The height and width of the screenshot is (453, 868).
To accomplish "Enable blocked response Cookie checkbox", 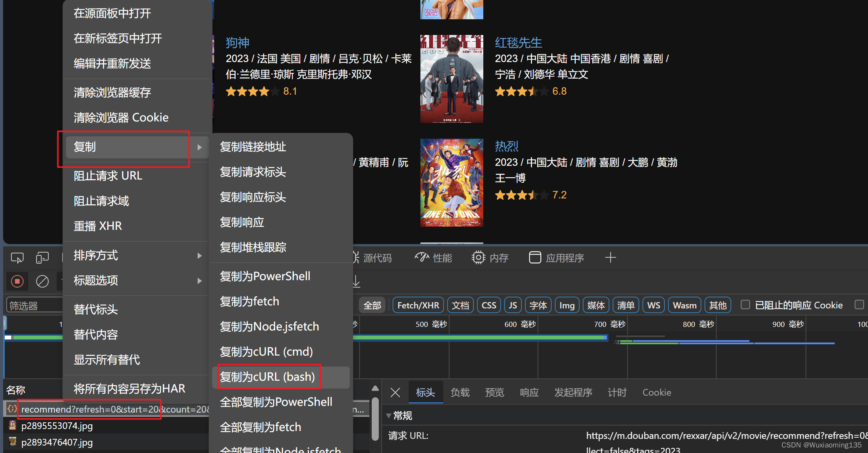I will tap(745, 305).
